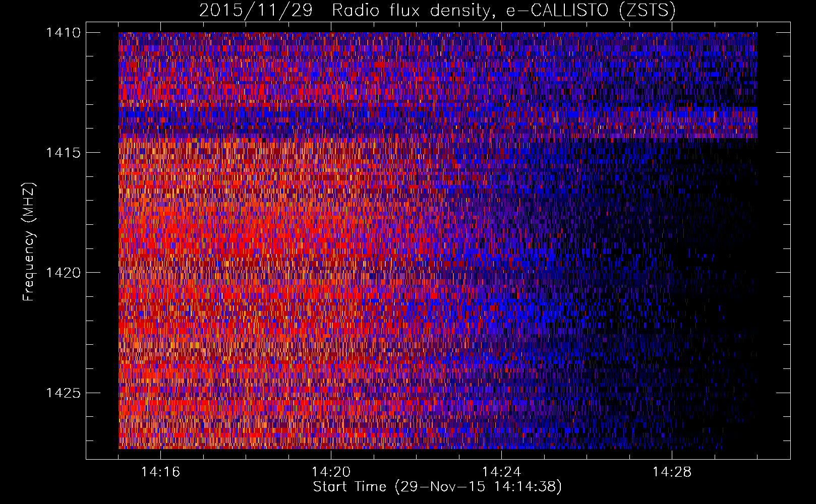Click the 14:20 time label
The height and width of the screenshot is (504, 816).
(331, 472)
